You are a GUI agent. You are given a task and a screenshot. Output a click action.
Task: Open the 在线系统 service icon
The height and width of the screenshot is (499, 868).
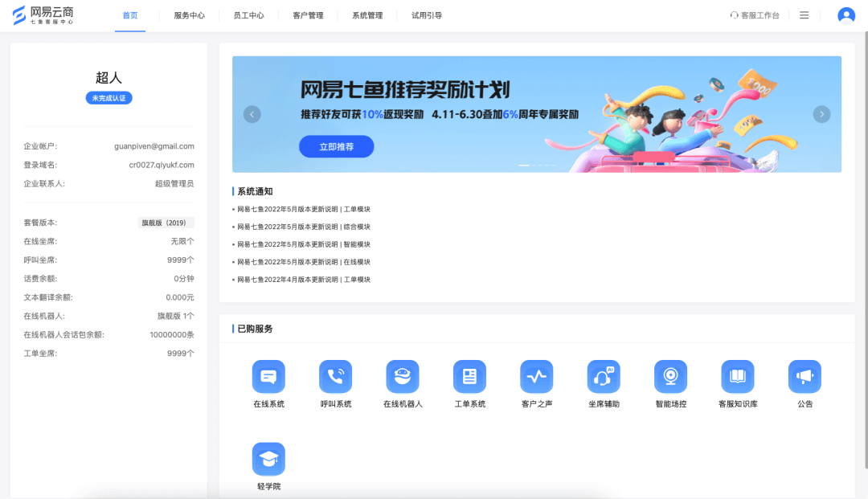pyautogui.click(x=268, y=376)
